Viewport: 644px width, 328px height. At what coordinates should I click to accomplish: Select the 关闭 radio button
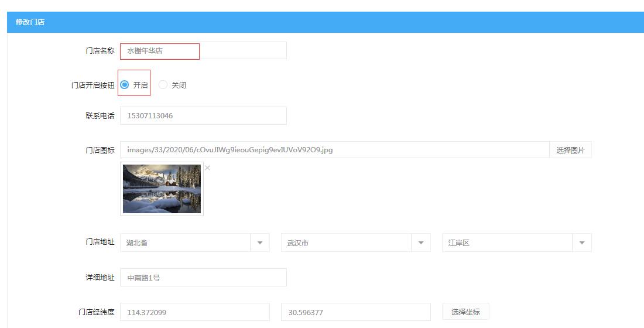[x=163, y=85]
